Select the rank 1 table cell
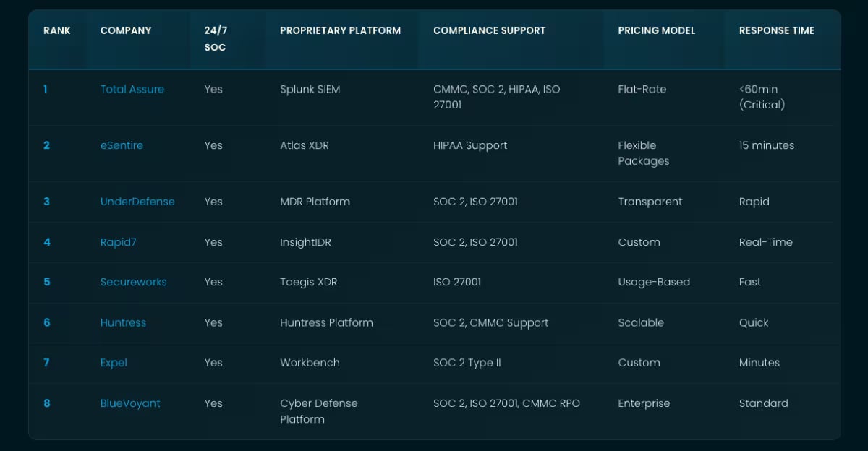868x451 pixels. pyautogui.click(x=46, y=89)
